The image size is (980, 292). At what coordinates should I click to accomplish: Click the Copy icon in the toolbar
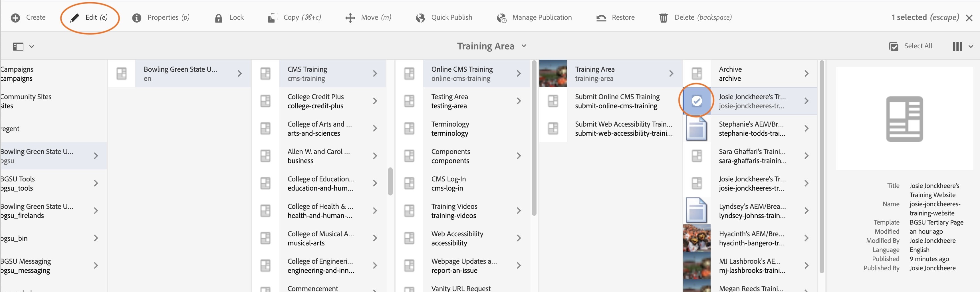(x=272, y=18)
